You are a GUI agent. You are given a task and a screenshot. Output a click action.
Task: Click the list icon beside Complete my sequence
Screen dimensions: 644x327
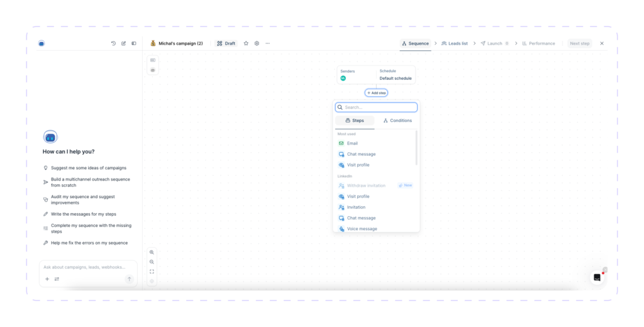tap(45, 228)
